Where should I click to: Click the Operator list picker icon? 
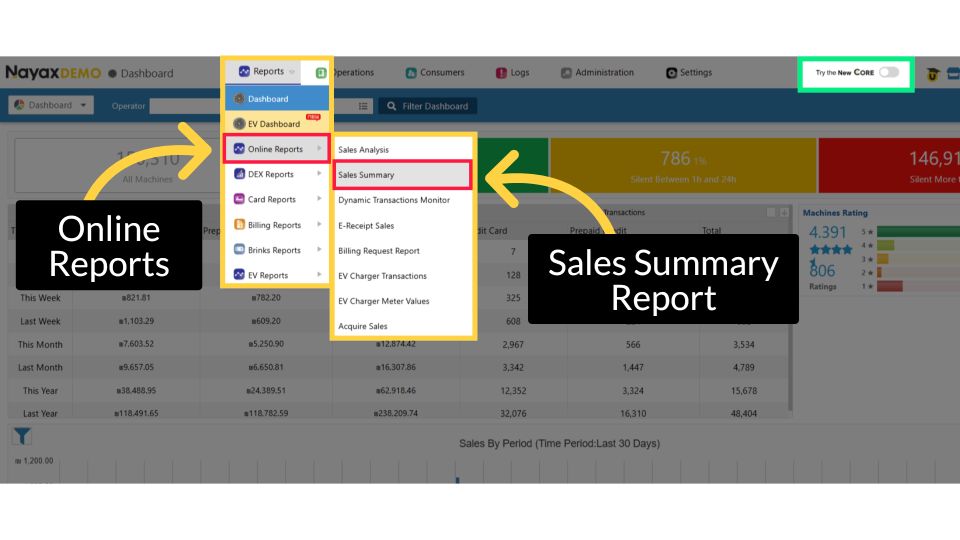363,106
